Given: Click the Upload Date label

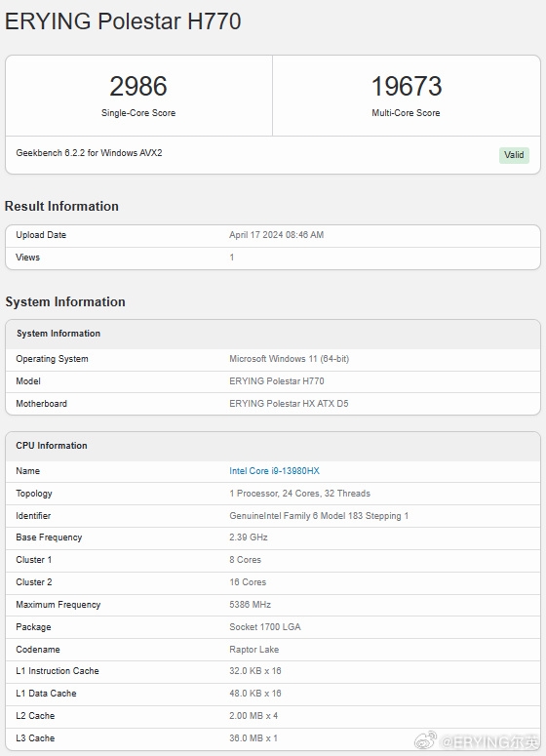Looking at the screenshot, I should click(41, 235).
